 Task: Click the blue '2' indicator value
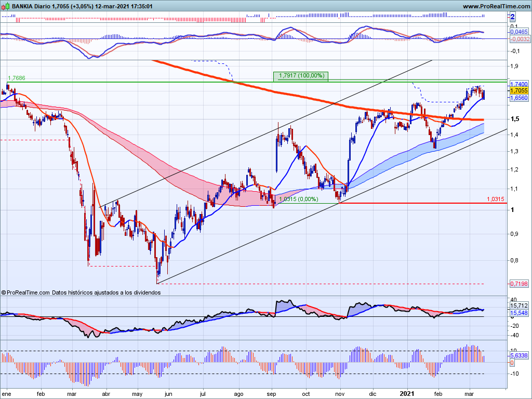(x=512, y=17)
